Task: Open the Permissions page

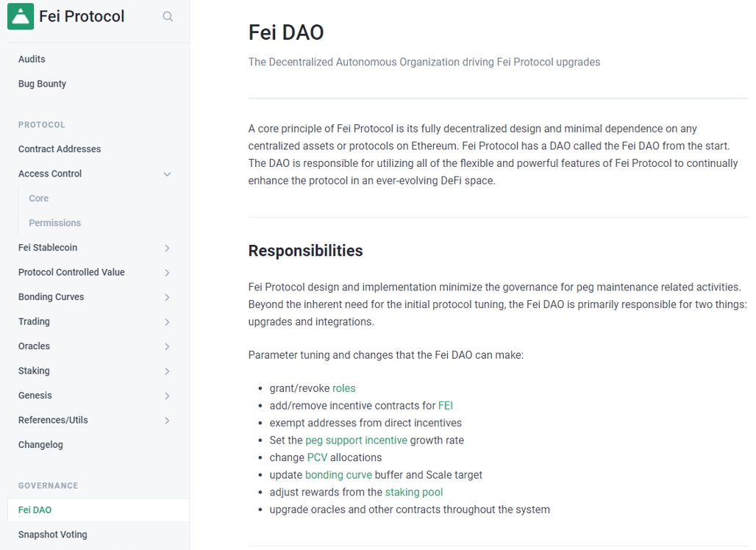Action: [x=54, y=223]
